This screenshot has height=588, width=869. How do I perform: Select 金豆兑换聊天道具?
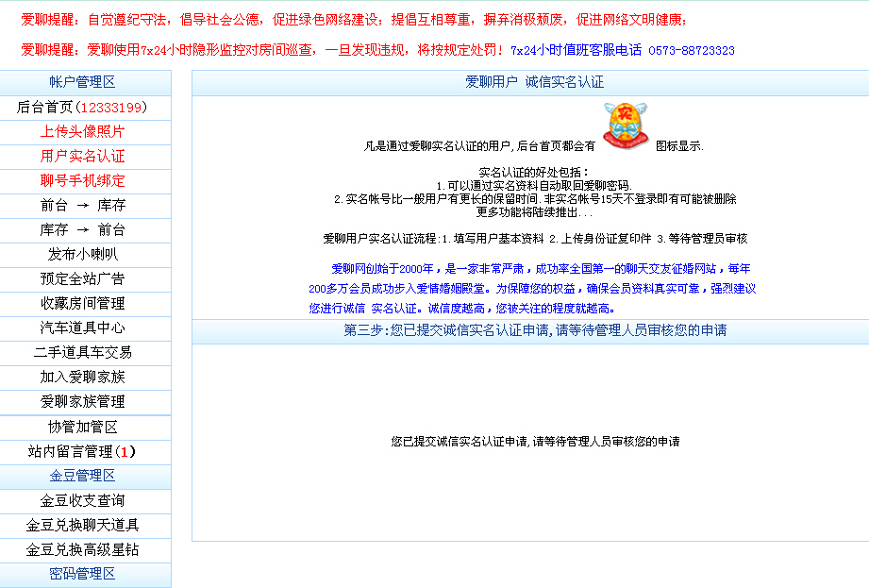pyautogui.click(x=82, y=526)
